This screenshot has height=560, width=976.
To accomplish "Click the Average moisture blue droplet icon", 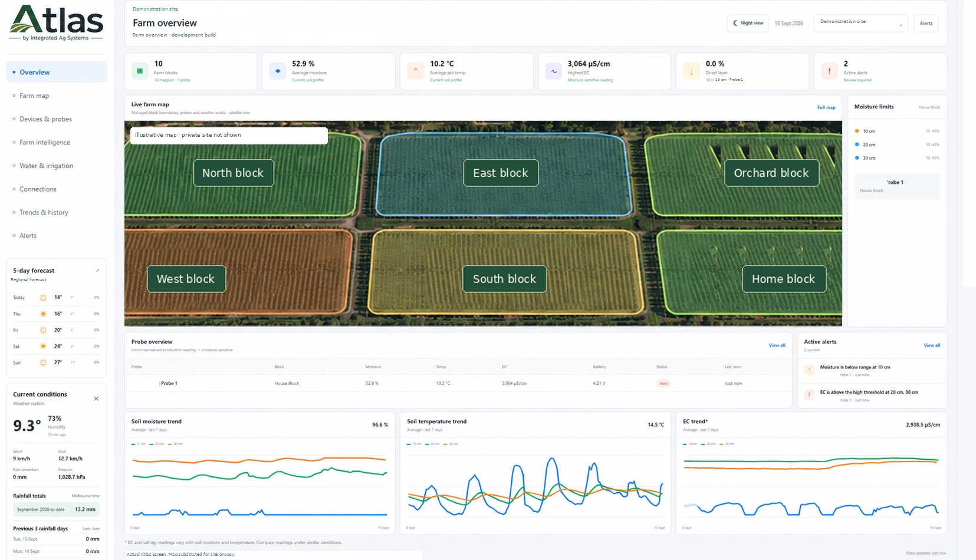I will [x=277, y=71].
